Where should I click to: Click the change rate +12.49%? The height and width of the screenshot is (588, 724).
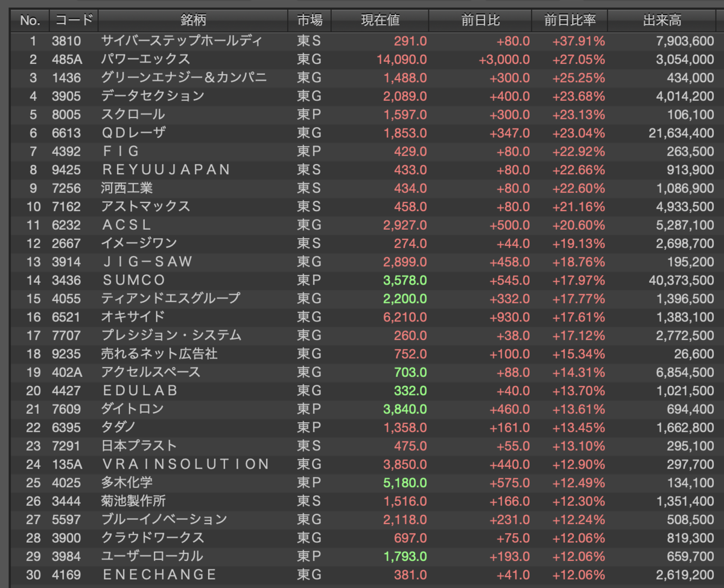579,482
